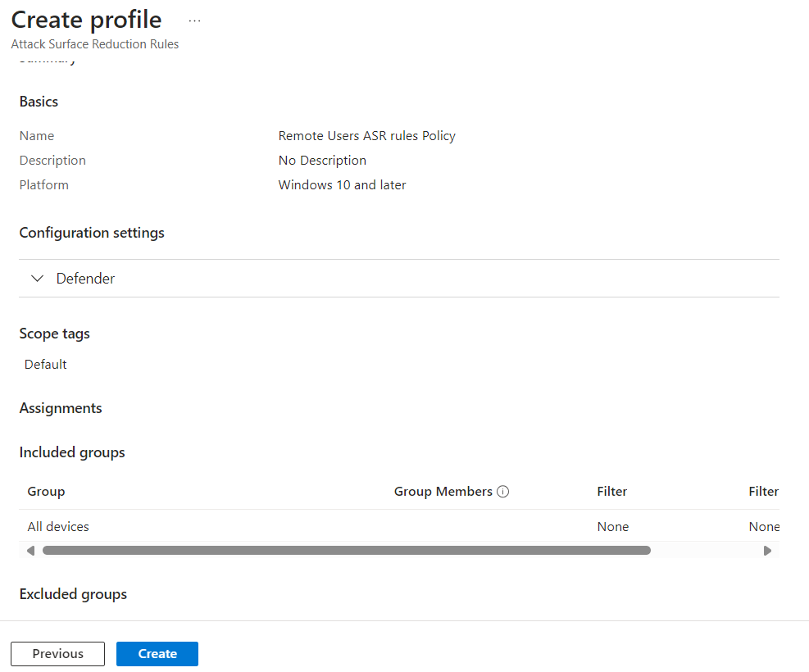
Task: Go back with the Previous button
Action: click(x=57, y=654)
